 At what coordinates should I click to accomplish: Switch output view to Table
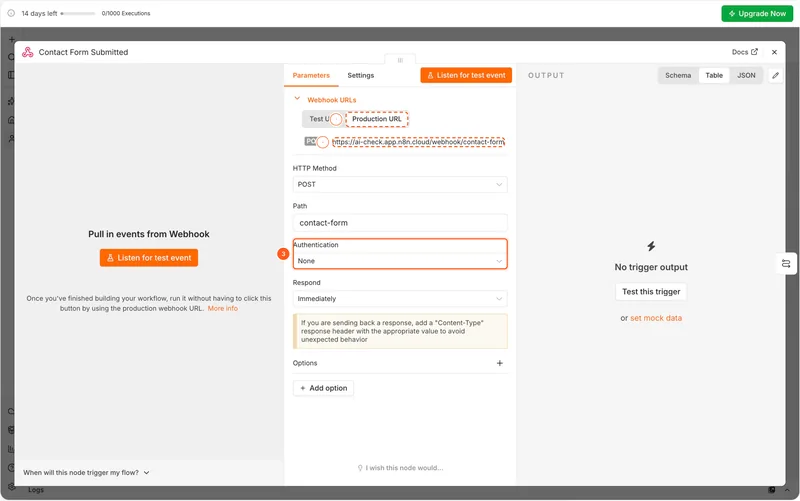[714, 76]
